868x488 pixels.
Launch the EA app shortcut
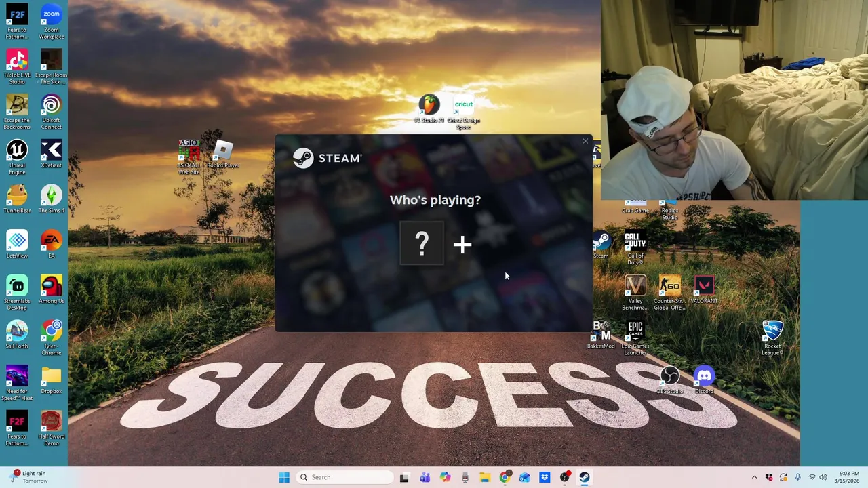(51, 244)
